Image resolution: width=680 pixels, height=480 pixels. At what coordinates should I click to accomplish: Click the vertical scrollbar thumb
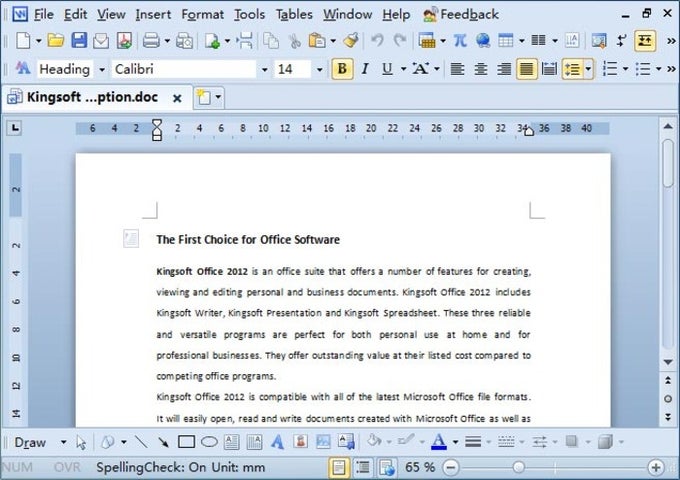pyautogui.click(x=668, y=163)
